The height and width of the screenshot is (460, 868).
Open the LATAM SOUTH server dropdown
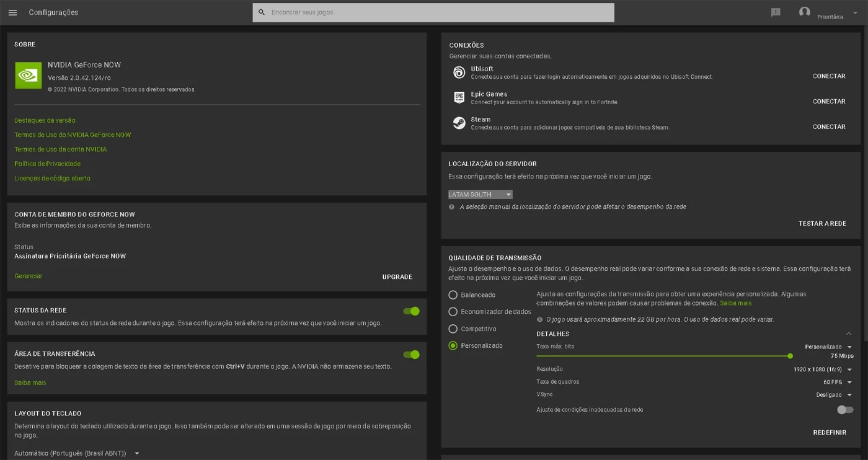pos(480,195)
